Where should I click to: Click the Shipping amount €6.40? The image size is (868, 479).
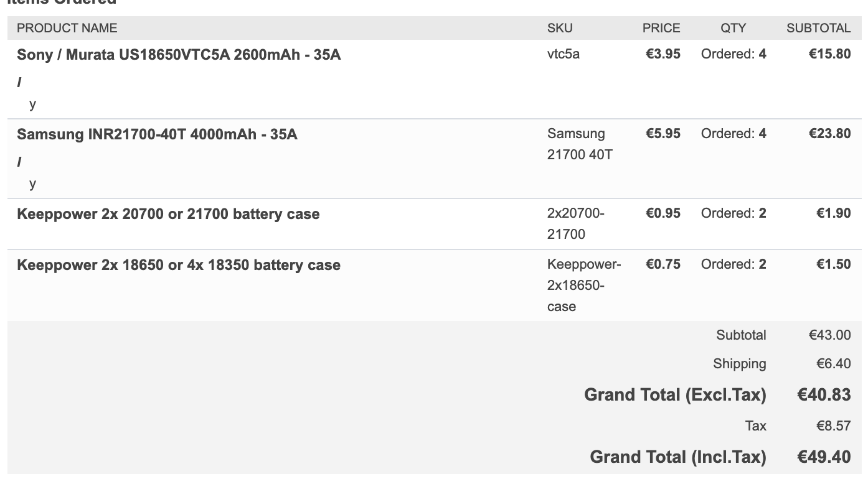(833, 364)
